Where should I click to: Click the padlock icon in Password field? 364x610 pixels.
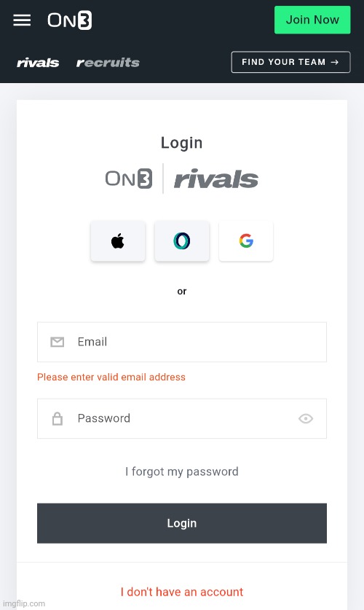pyautogui.click(x=57, y=418)
